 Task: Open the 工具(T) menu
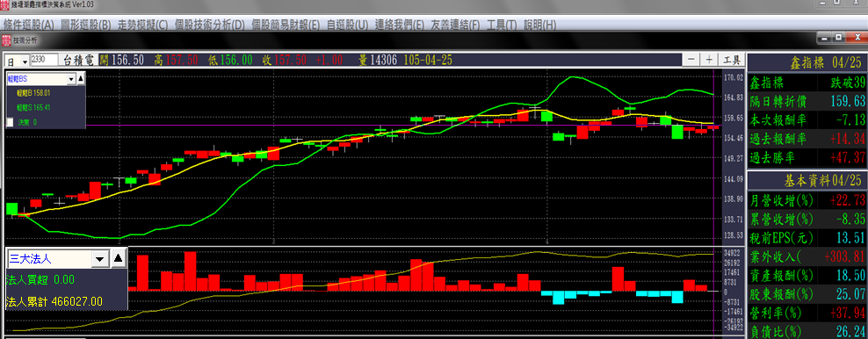point(501,25)
